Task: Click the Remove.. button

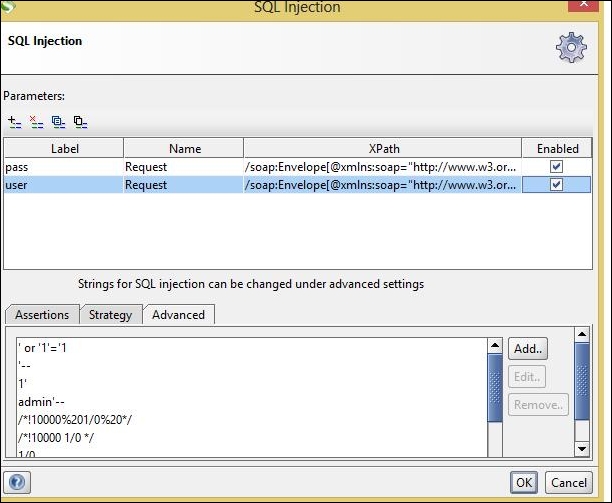Action: point(538,405)
